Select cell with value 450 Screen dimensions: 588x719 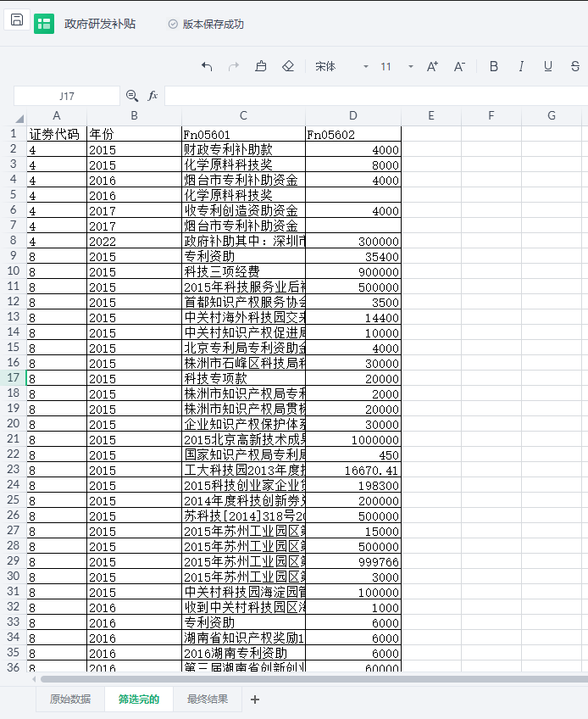point(353,454)
